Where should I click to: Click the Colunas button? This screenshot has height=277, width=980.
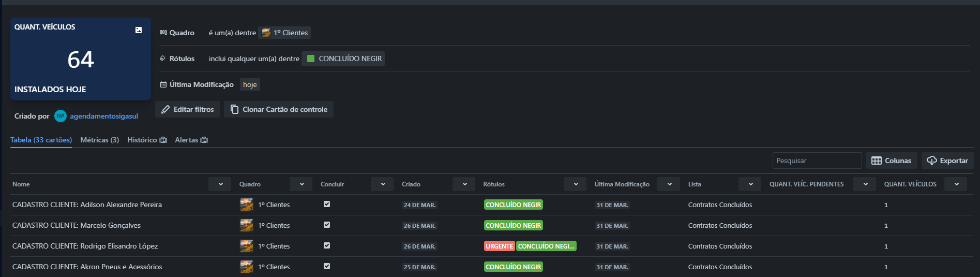(892, 161)
